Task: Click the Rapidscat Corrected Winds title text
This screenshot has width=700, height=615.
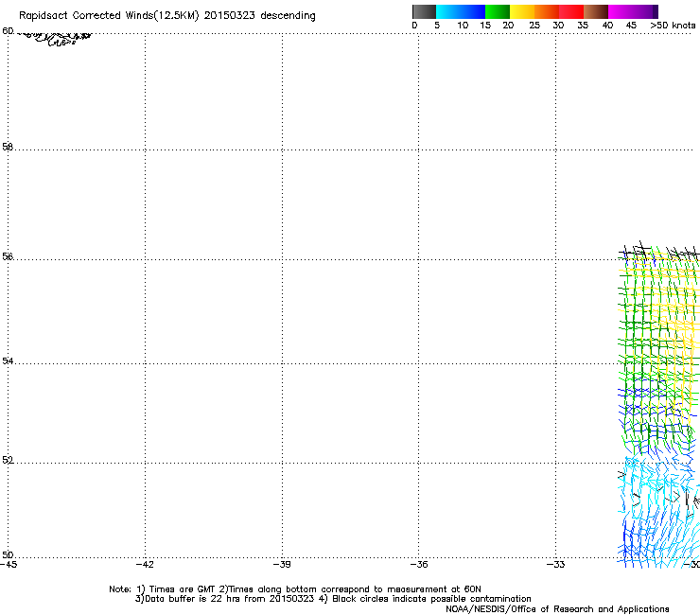Action: (167, 16)
